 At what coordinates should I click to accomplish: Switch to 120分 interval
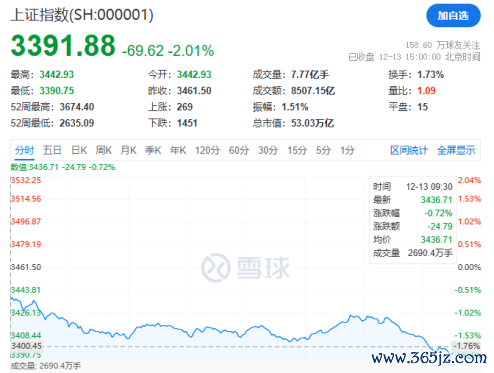pos(207,150)
